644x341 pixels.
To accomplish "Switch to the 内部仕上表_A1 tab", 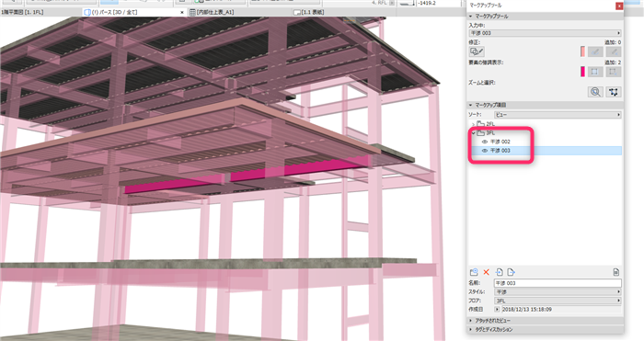I will click(212, 12).
